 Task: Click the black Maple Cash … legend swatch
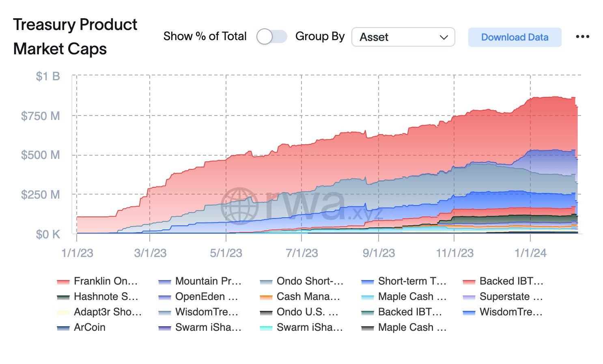pos(368,328)
